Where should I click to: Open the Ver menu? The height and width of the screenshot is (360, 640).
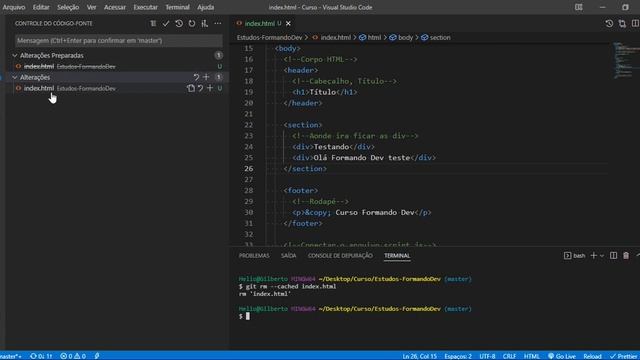(x=91, y=7)
